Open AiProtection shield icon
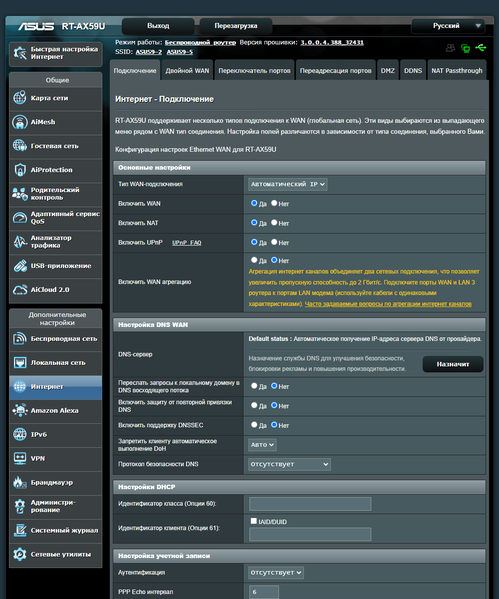The height and width of the screenshot is (599, 499). point(19,170)
